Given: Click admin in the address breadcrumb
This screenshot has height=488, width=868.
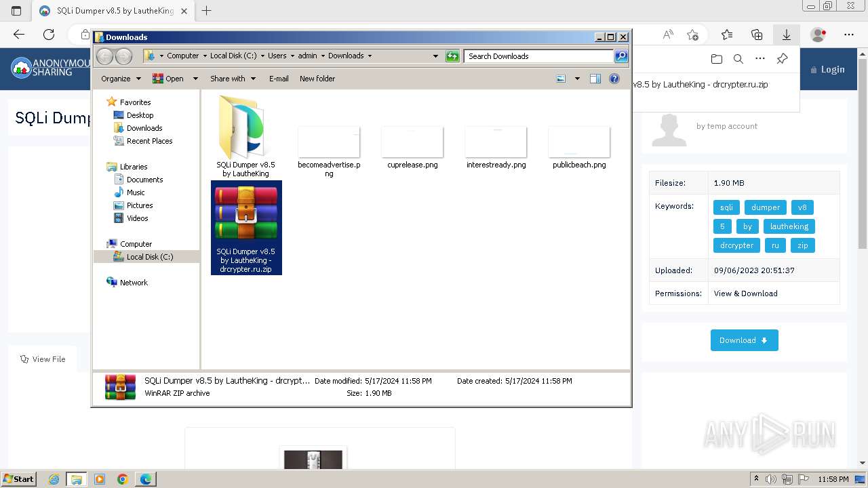Looking at the screenshot, I should click(x=307, y=56).
